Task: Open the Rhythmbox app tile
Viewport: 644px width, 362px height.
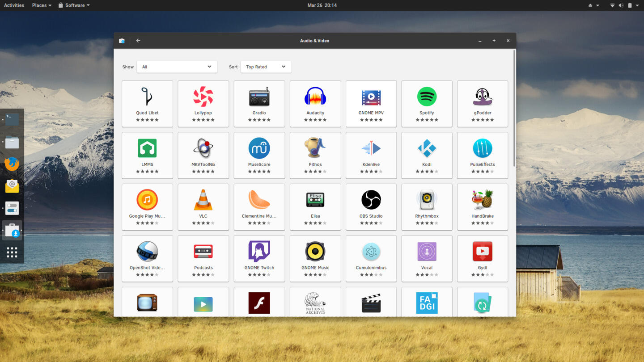Action: pyautogui.click(x=427, y=207)
